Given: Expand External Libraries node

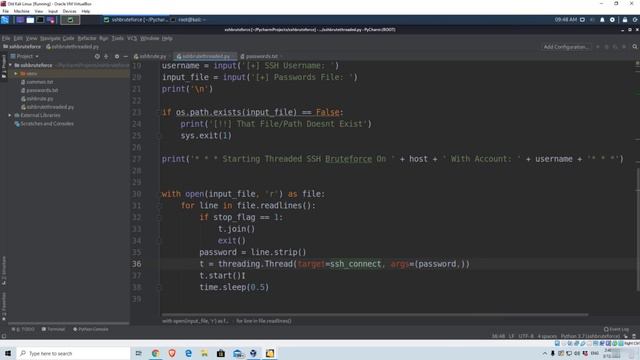Looking at the screenshot, I should 10,116.
